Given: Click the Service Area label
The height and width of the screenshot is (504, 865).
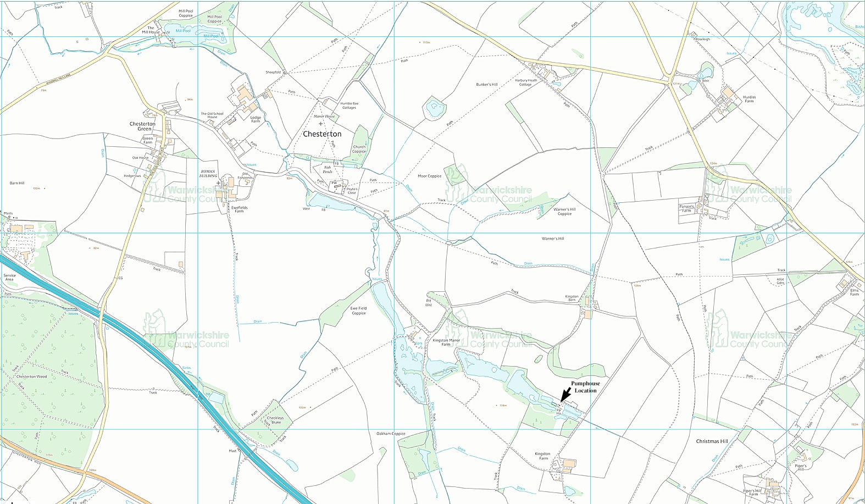Looking at the screenshot, I should click(9, 278).
